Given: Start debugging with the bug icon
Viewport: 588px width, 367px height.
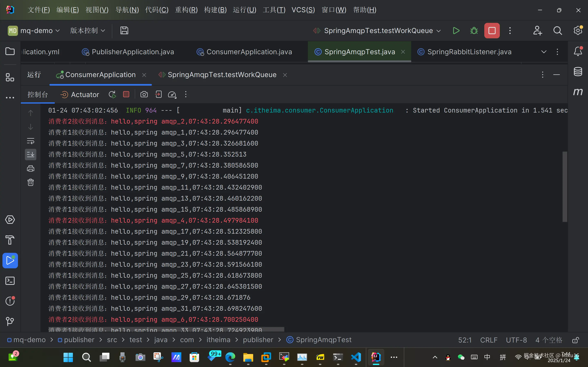Looking at the screenshot, I should tap(474, 31).
